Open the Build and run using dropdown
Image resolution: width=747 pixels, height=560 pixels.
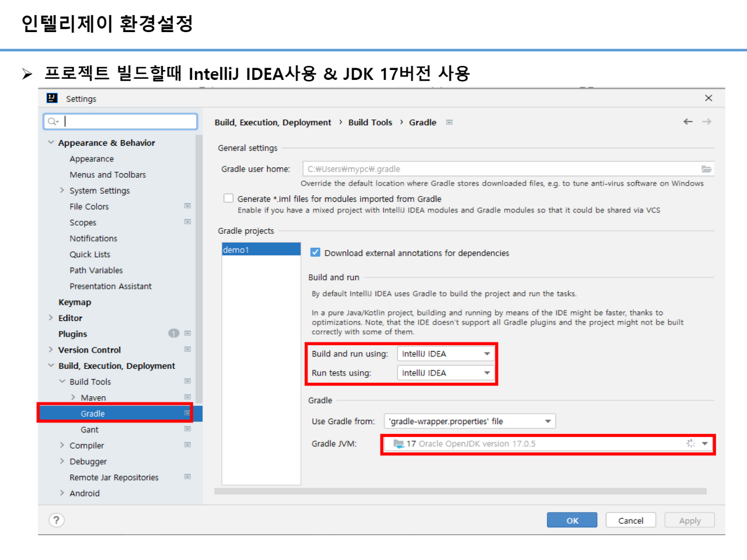[x=446, y=353]
